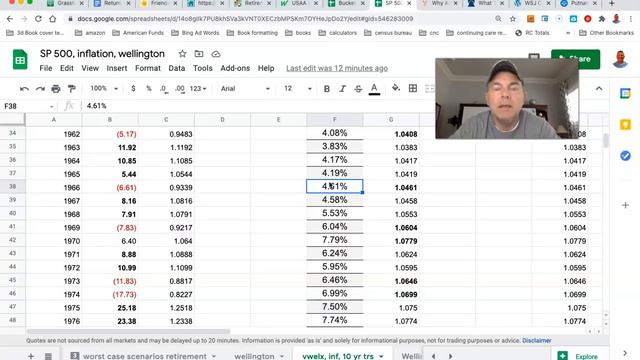Open the borders tool

coord(413,88)
